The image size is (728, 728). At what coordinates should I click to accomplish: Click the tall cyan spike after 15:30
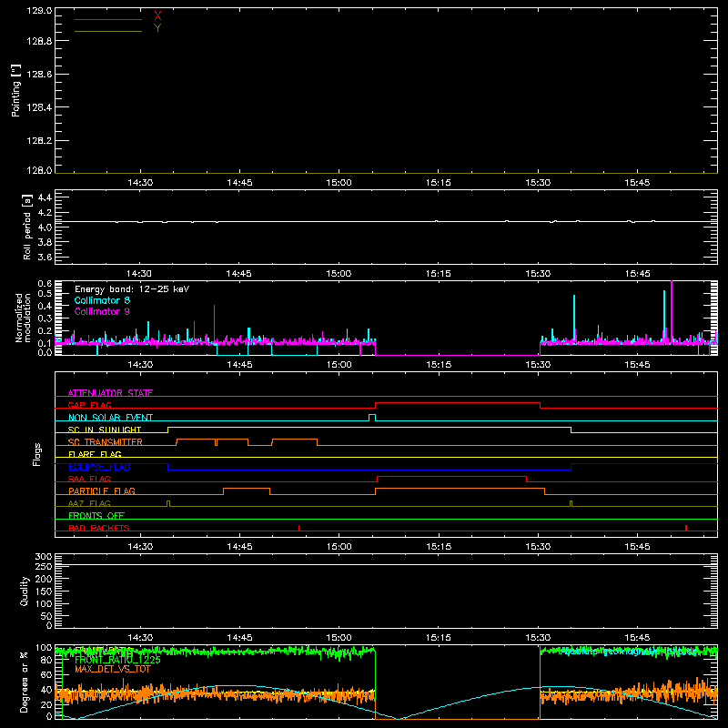point(574,318)
